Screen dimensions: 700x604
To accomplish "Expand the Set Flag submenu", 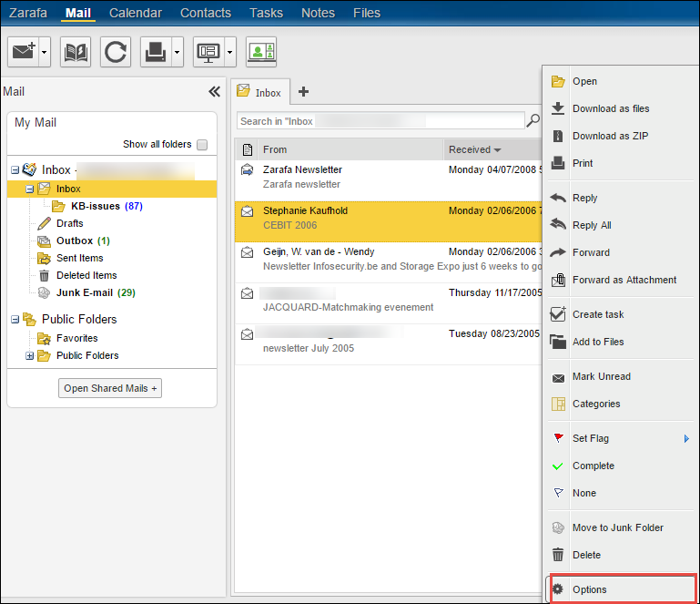I will click(621, 439).
